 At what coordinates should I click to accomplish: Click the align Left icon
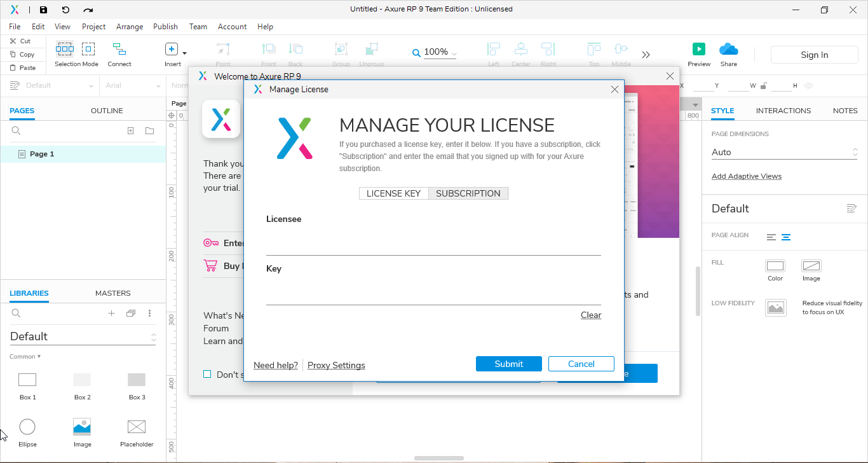click(494, 49)
